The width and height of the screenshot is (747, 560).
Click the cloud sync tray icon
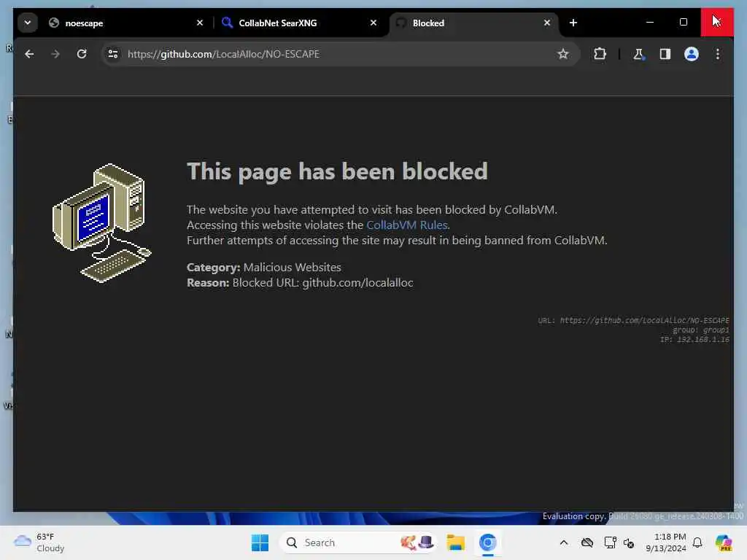[x=587, y=542]
